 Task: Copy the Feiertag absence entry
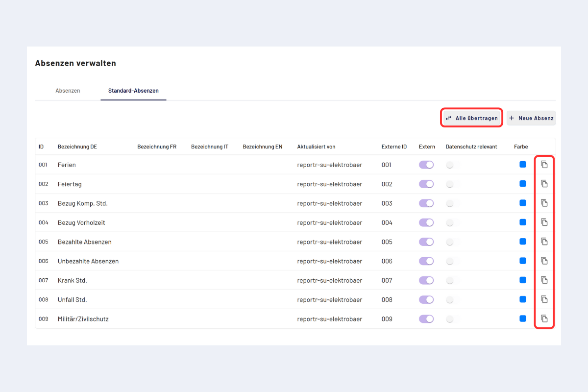click(544, 184)
